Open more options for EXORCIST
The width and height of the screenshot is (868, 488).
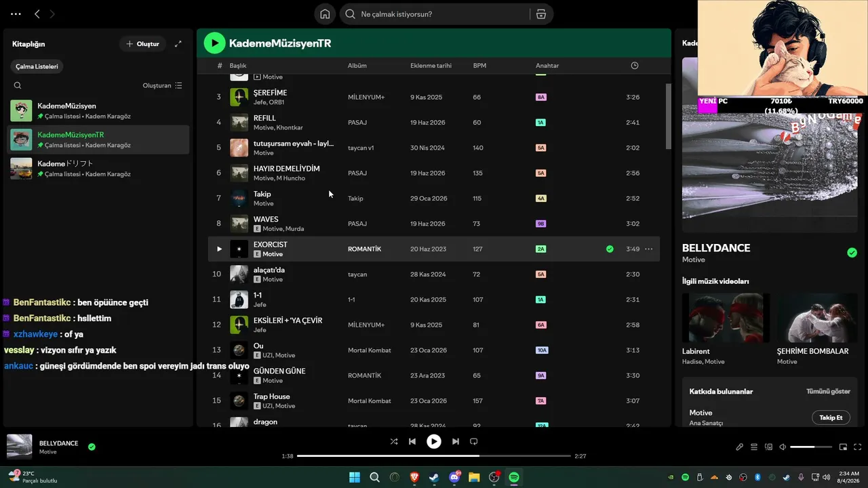click(649, 249)
